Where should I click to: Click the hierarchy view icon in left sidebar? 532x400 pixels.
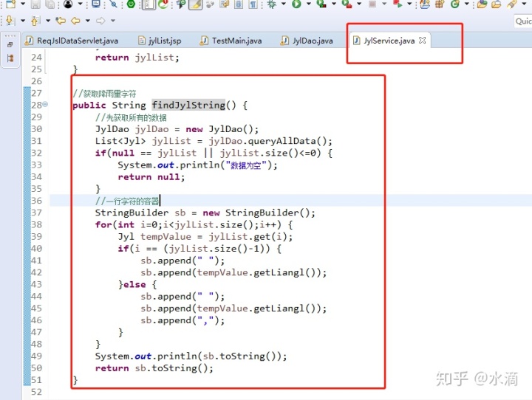point(10,58)
